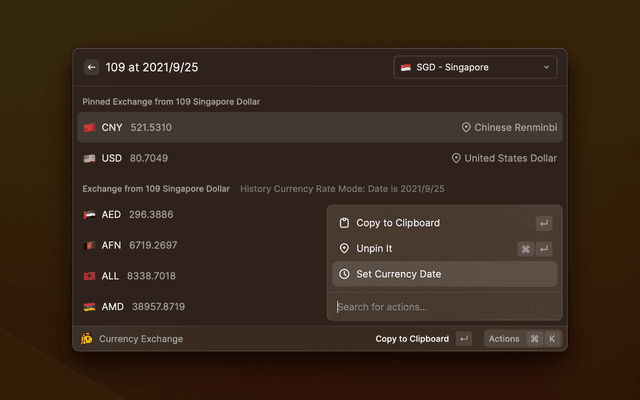Click the pin icon beside United States Dollar
Viewport: 640px width, 400px height.
tap(456, 158)
